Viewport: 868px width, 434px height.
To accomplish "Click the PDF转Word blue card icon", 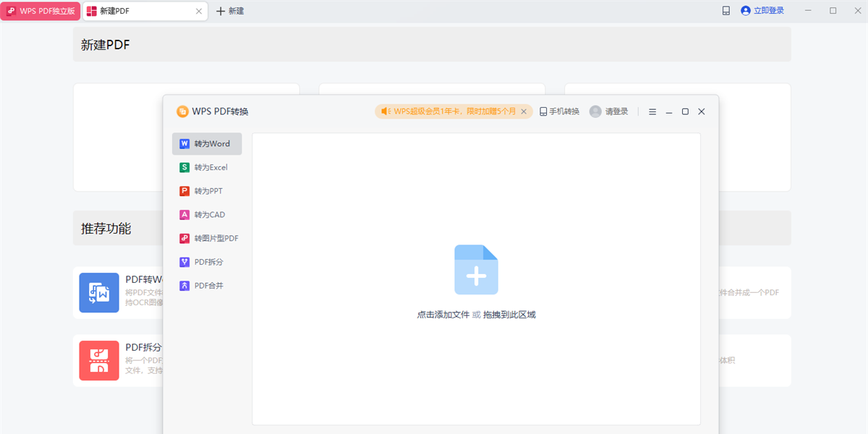I will click(x=99, y=293).
